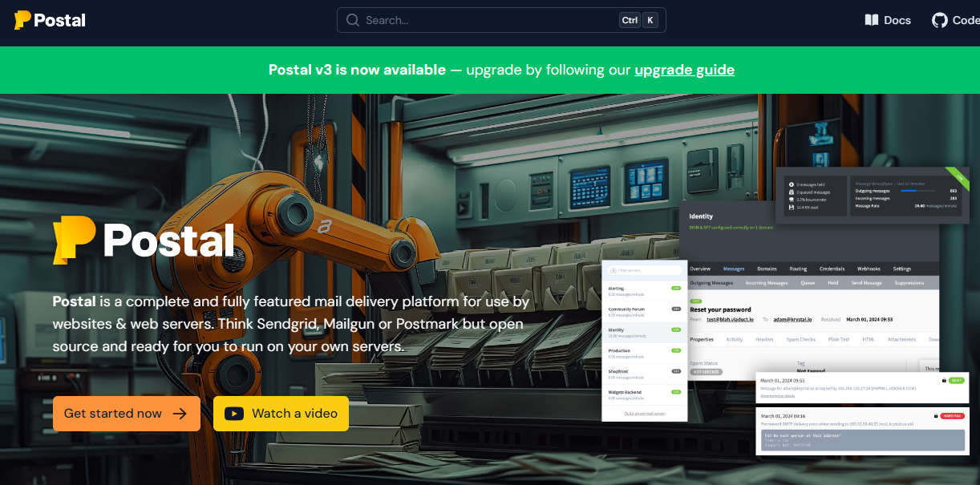The height and width of the screenshot is (485, 980).
Task: Click 'Filter servers...' box in preview image
Action: click(x=645, y=271)
